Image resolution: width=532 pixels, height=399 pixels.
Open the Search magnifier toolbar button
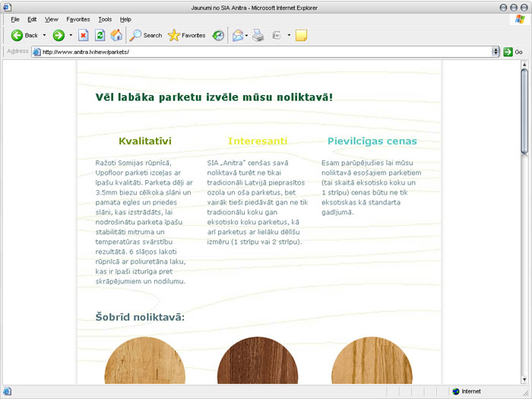click(x=146, y=35)
